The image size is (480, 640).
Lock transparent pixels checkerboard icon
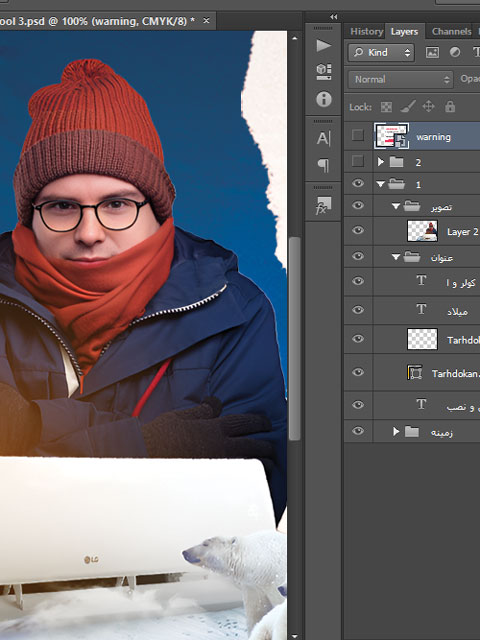coord(386,107)
